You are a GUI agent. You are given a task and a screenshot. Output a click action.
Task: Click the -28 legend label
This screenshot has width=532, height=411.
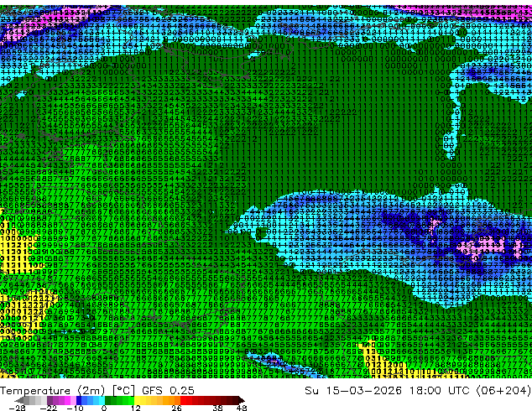click(17, 408)
